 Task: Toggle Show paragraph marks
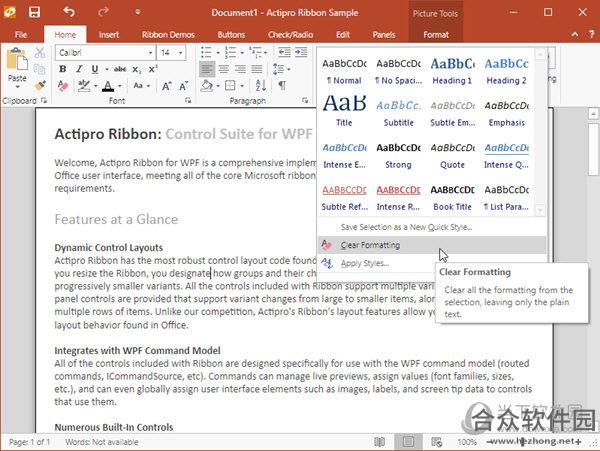[282, 86]
